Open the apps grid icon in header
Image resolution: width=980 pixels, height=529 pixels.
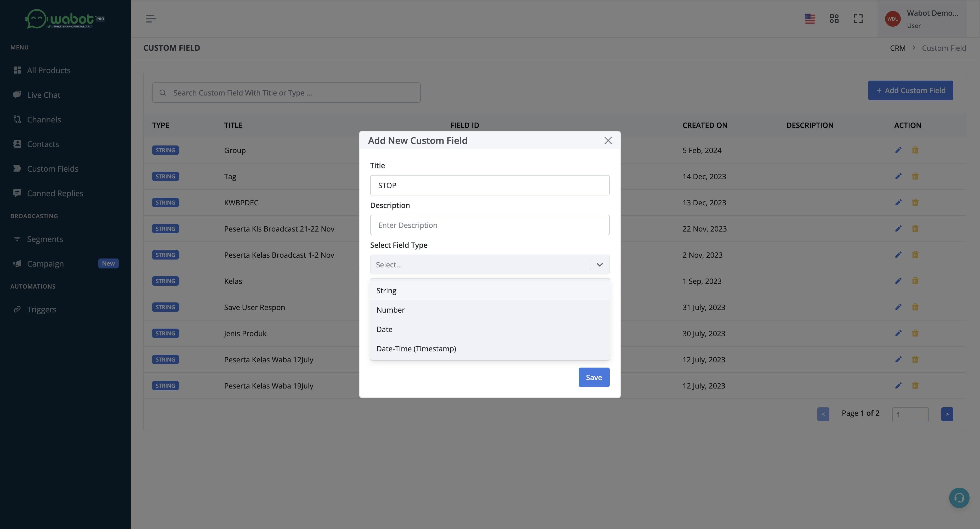(x=834, y=19)
